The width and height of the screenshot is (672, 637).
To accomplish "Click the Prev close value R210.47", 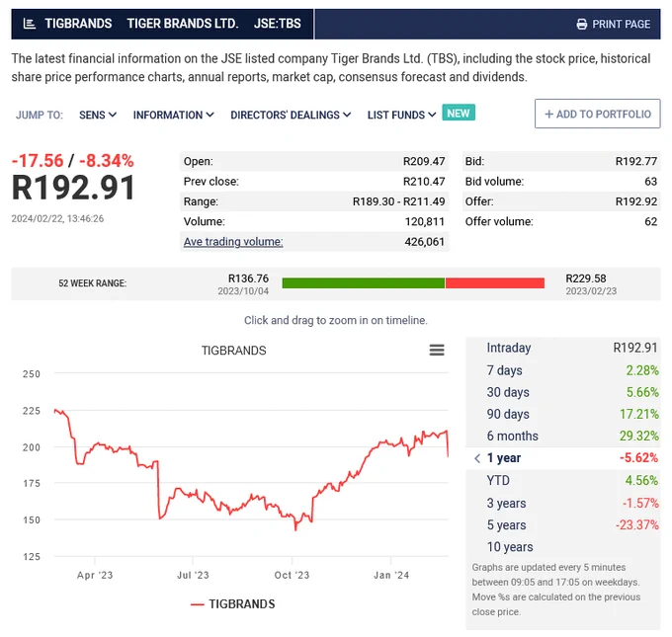I will [424, 182].
